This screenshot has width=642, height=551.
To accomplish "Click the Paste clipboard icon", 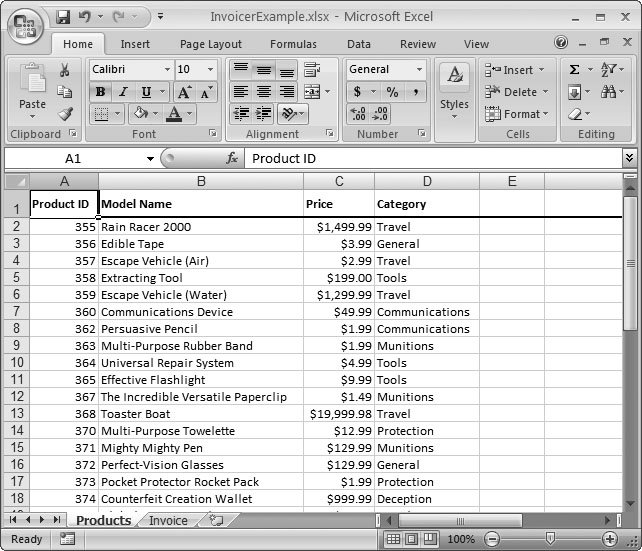I will pyautogui.click(x=32, y=78).
